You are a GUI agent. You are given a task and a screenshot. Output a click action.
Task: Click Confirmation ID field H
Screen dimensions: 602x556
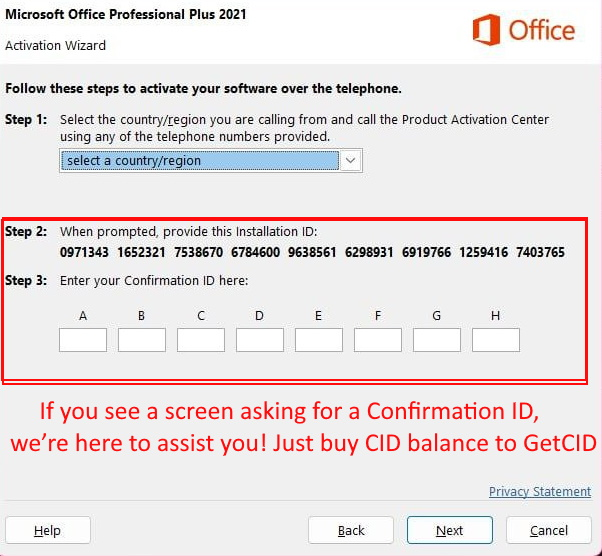click(x=496, y=340)
